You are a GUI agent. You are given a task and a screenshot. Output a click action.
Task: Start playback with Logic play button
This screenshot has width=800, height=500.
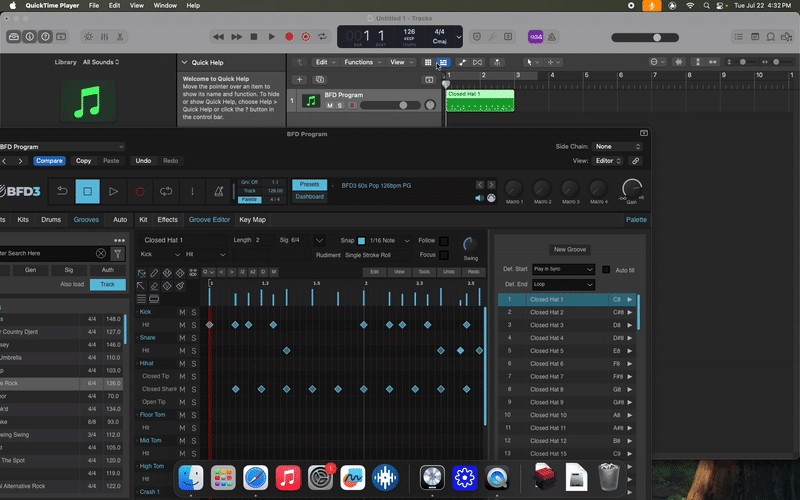(271, 37)
